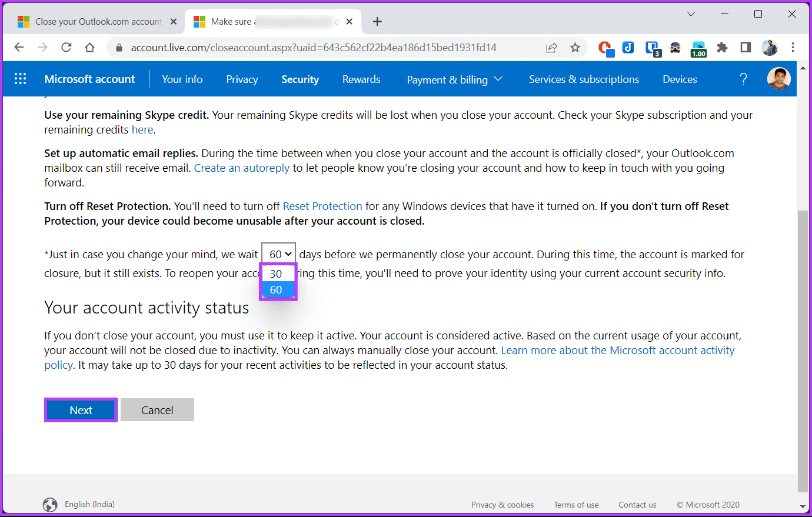This screenshot has height=517, width=812.
Task: Open Chrome's three-dot menu
Action: [x=793, y=48]
